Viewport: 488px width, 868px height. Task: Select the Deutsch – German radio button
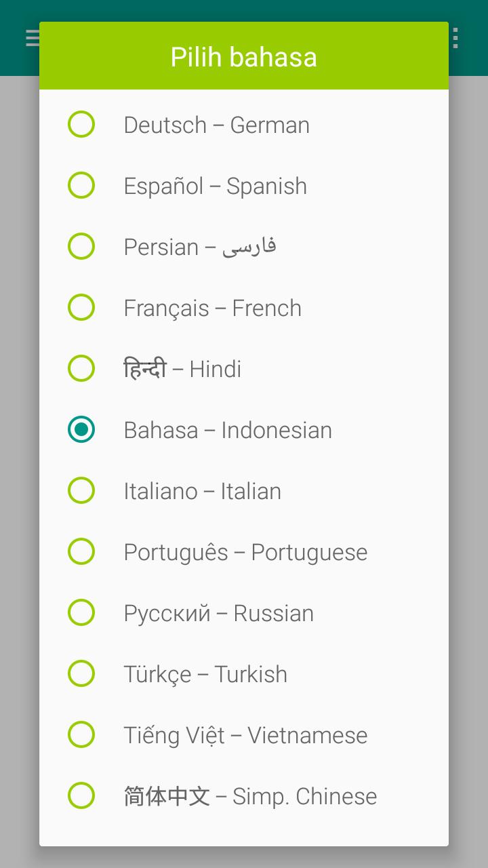click(x=81, y=125)
